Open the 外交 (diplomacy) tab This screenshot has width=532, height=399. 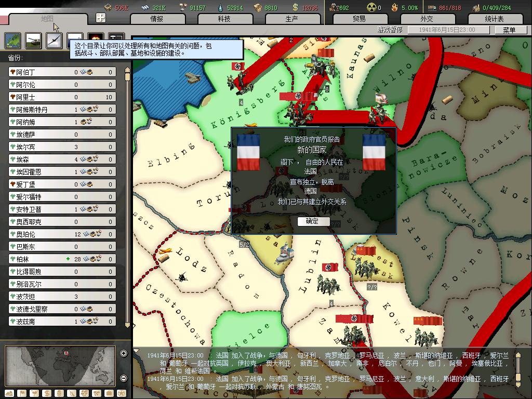point(427,19)
